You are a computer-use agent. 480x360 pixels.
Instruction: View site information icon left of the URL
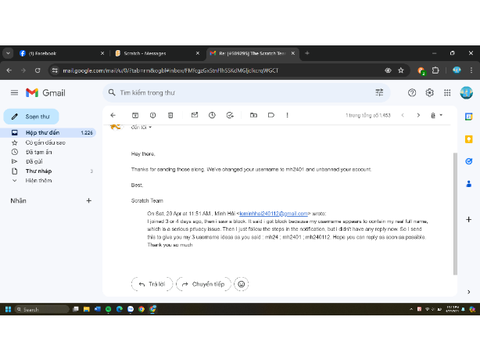[55, 70]
